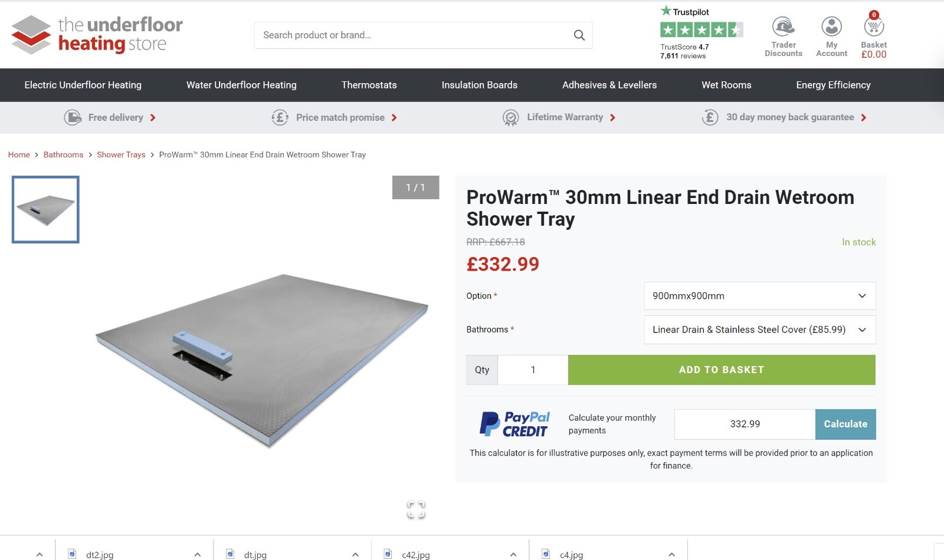The width and height of the screenshot is (944, 560).
Task: Open the Basket icon
Action: [x=873, y=27]
